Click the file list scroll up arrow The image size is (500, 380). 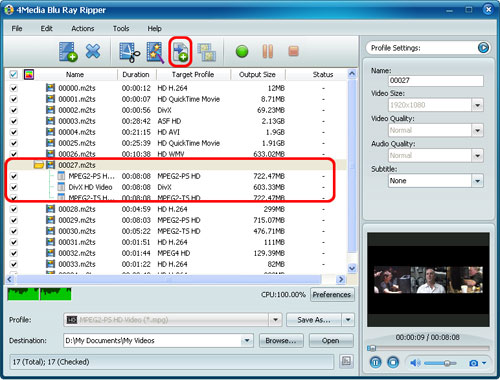(352, 73)
